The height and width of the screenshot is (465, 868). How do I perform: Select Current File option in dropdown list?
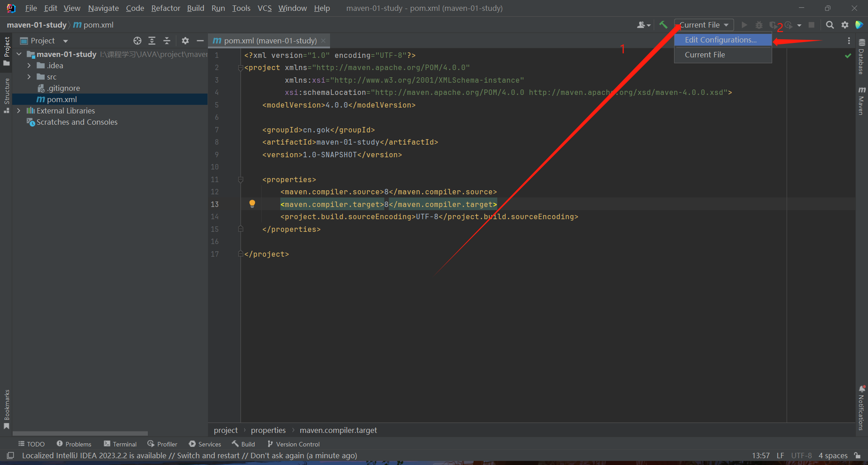tap(723, 55)
